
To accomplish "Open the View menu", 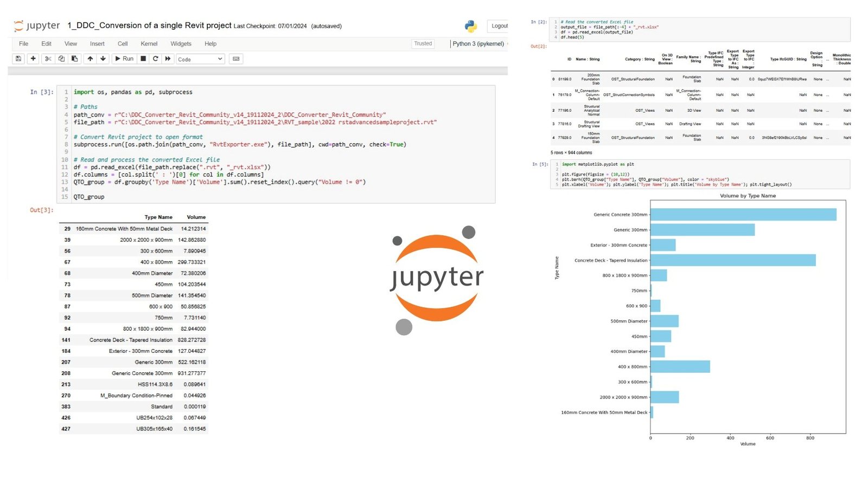I will 71,44.
